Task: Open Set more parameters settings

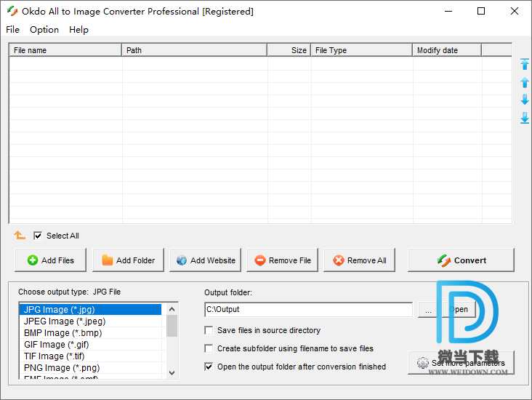Action: [x=461, y=363]
